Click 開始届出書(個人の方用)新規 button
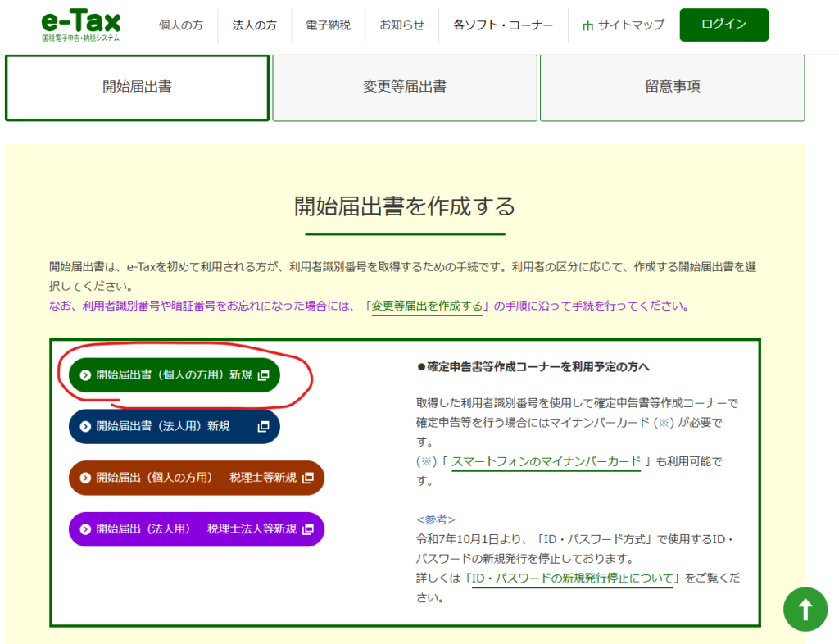Image resolution: width=839 pixels, height=644 pixels. click(175, 375)
